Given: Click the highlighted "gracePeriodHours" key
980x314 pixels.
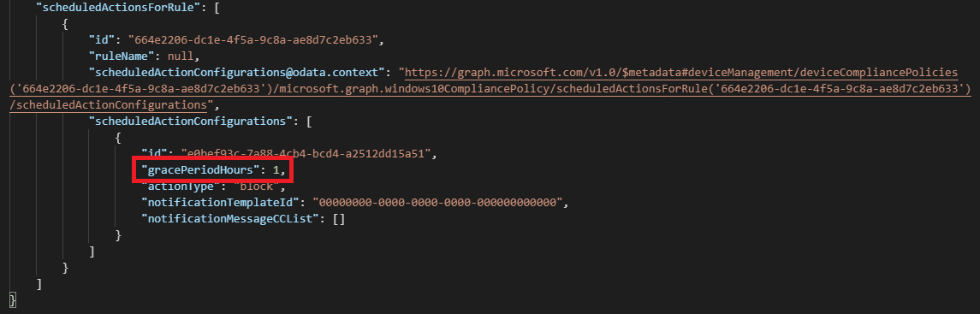Looking at the screenshot, I should pyautogui.click(x=200, y=169).
